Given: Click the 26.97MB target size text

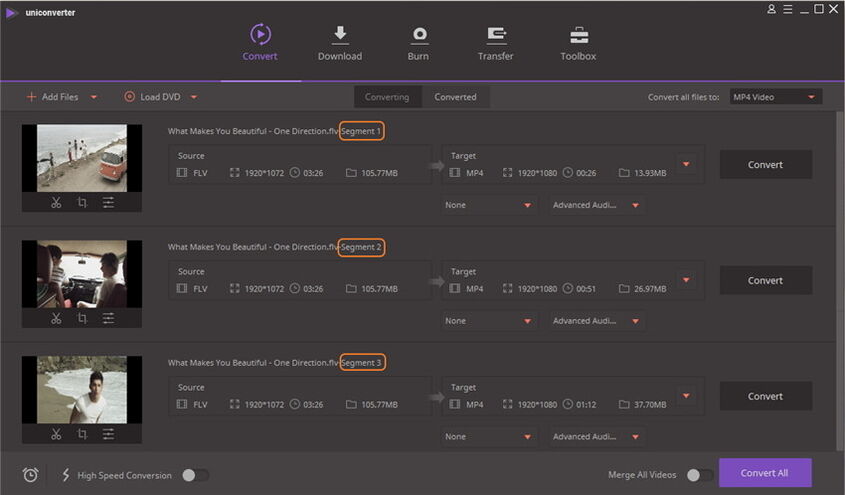Looking at the screenshot, I should coord(650,289).
